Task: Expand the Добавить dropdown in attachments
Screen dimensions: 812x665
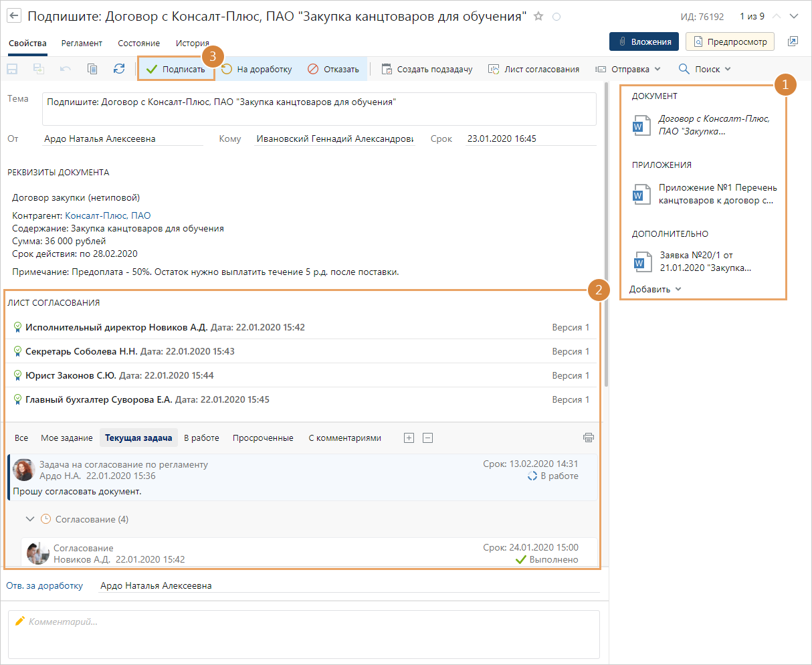Action: coord(655,290)
